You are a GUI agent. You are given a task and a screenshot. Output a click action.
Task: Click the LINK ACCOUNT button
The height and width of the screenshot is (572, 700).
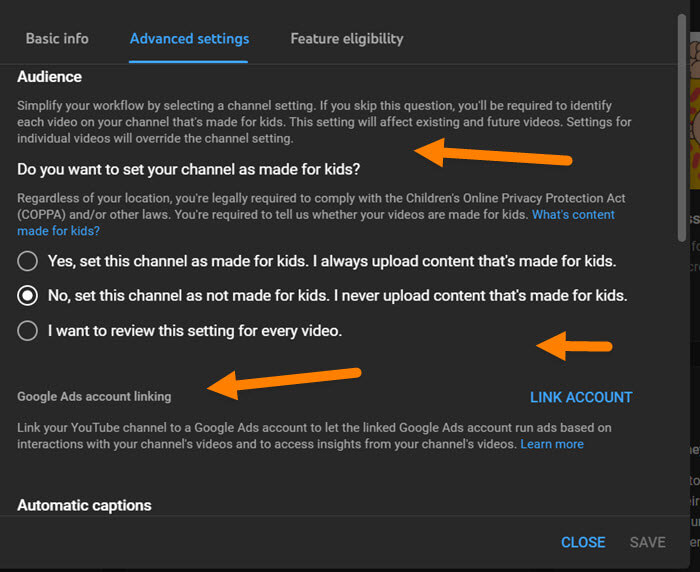click(x=581, y=397)
